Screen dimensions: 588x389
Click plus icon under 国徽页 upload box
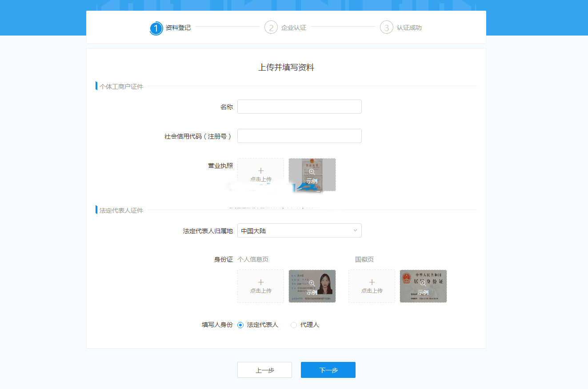pos(372,282)
